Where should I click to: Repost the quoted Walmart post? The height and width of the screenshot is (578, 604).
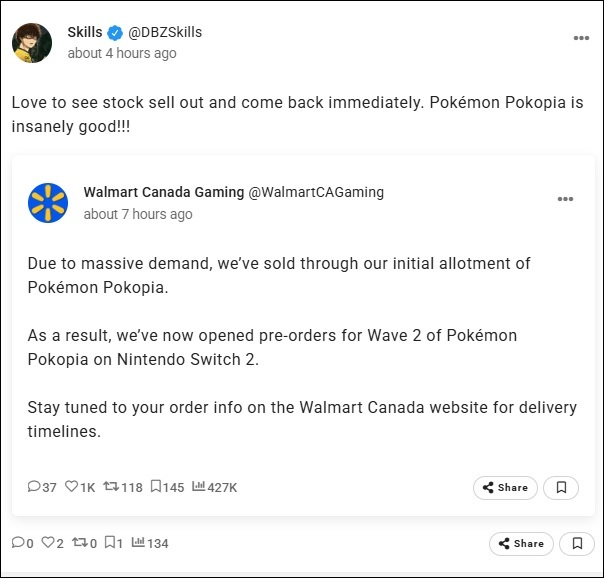[111, 487]
